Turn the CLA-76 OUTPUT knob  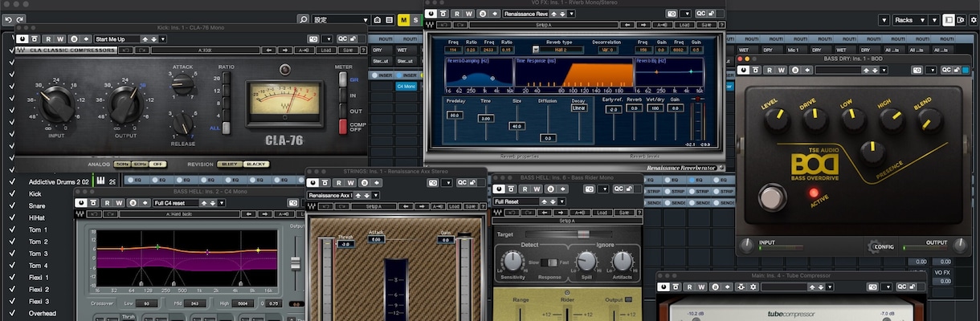point(125,103)
